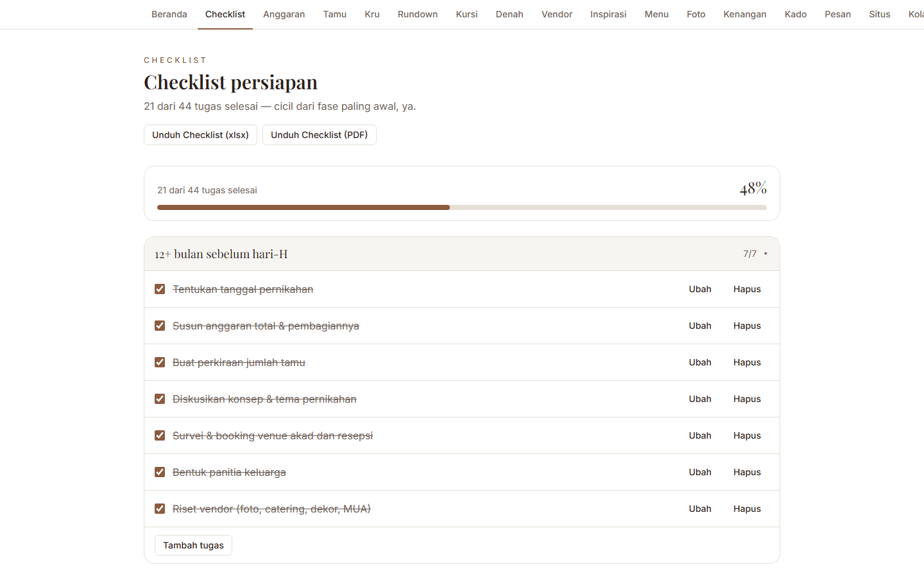Screen dimensions: 924x578
Task: Click "21 dari 44 tugas selesai" in progress card
Action: 207,190
